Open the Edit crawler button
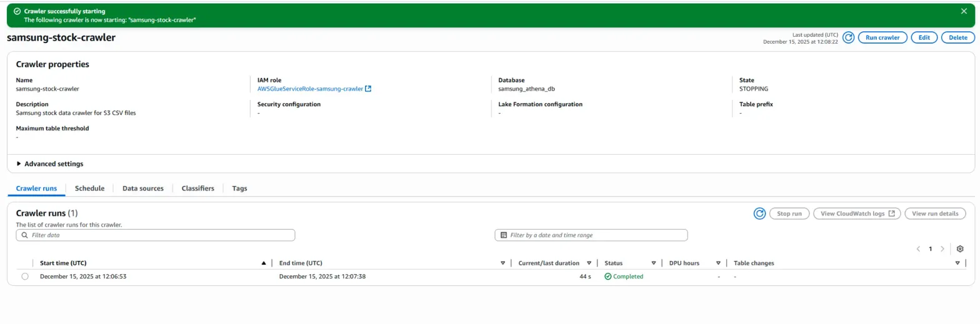This screenshot has width=980, height=324. tap(924, 37)
